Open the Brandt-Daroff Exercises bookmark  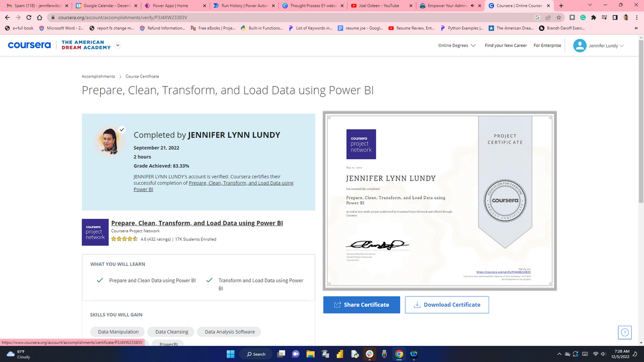tap(561, 28)
